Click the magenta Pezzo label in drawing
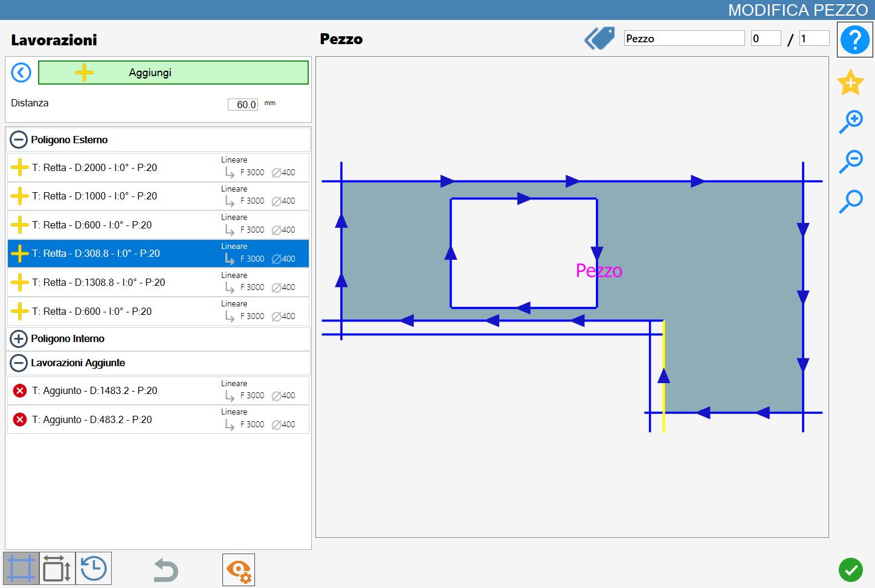The width and height of the screenshot is (875, 588). coord(599,270)
